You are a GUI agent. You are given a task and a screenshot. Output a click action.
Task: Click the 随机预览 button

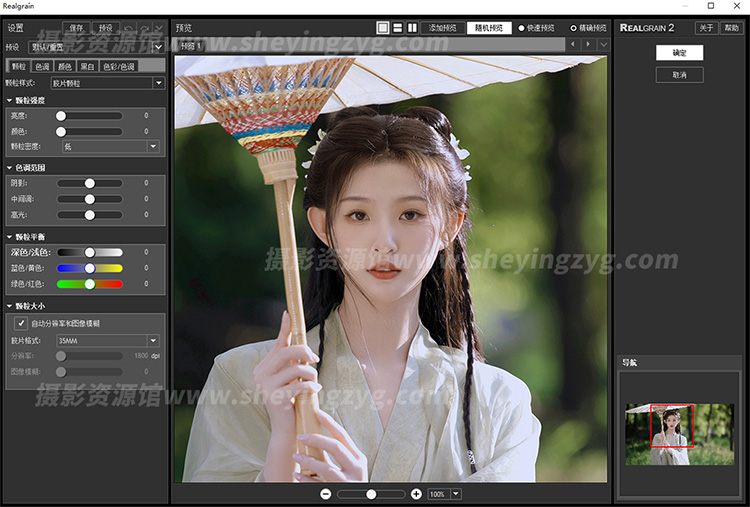[x=489, y=28]
